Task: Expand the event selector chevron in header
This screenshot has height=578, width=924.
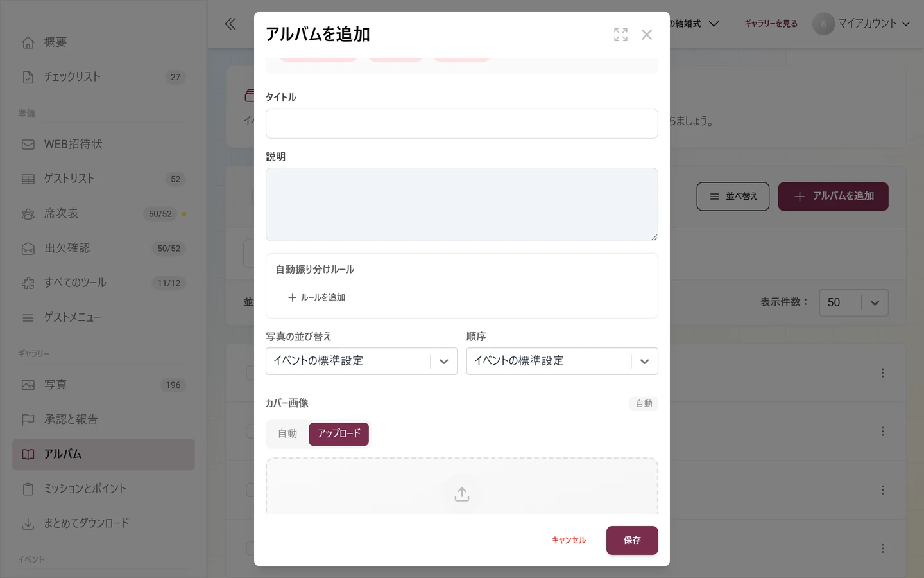Action: 714,24
